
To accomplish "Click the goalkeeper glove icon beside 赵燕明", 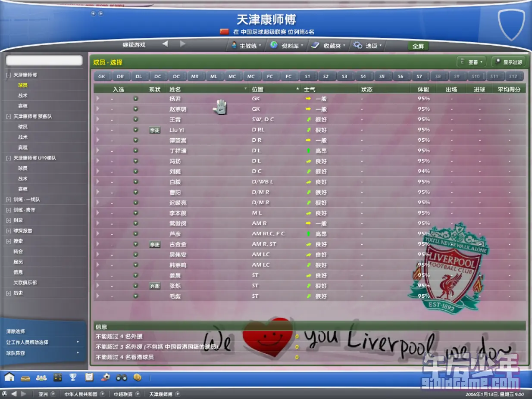I will coord(220,107).
